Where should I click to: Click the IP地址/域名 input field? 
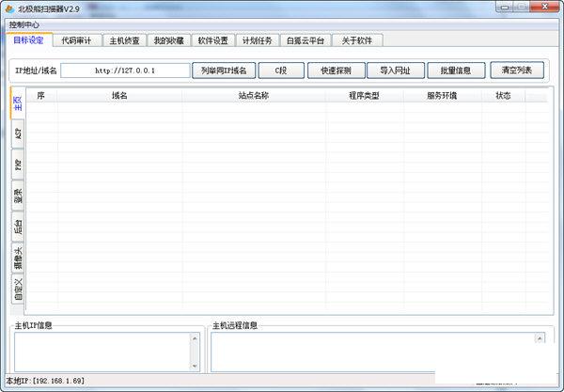125,71
